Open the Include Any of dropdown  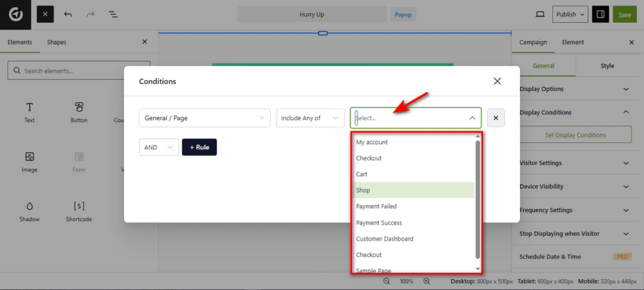point(309,118)
